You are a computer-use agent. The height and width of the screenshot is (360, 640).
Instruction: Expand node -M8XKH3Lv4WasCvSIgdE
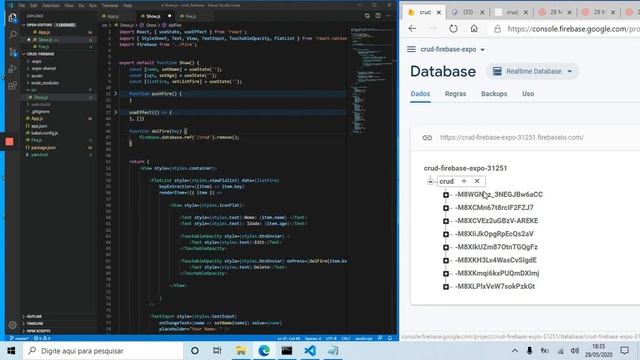(x=446, y=260)
